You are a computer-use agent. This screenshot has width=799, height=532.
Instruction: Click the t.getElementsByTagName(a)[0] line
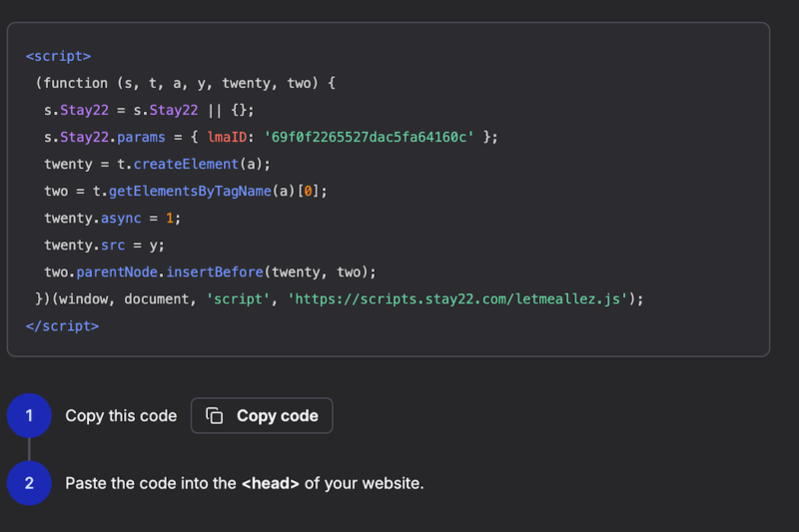point(186,191)
